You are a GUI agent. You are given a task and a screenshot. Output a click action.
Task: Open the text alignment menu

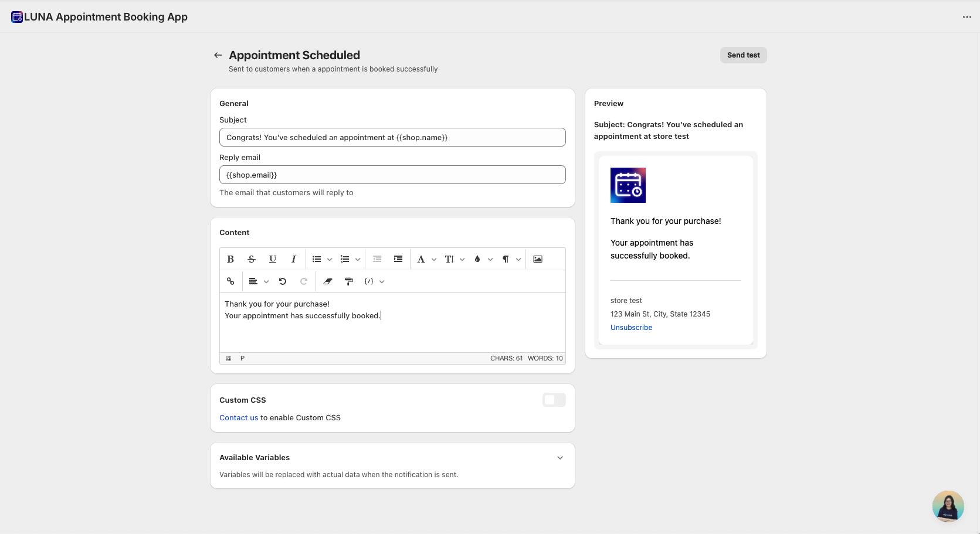[x=258, y=281]
